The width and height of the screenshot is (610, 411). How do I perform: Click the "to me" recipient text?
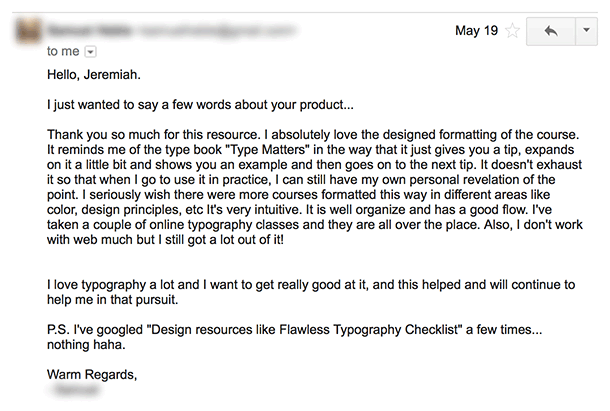[x=63, y=49]
